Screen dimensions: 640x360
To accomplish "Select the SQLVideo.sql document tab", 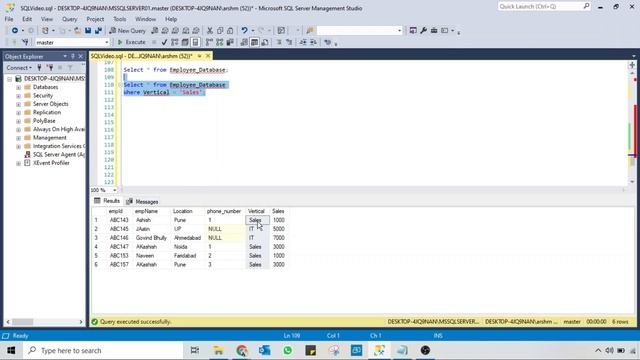I will pos(141,56).
